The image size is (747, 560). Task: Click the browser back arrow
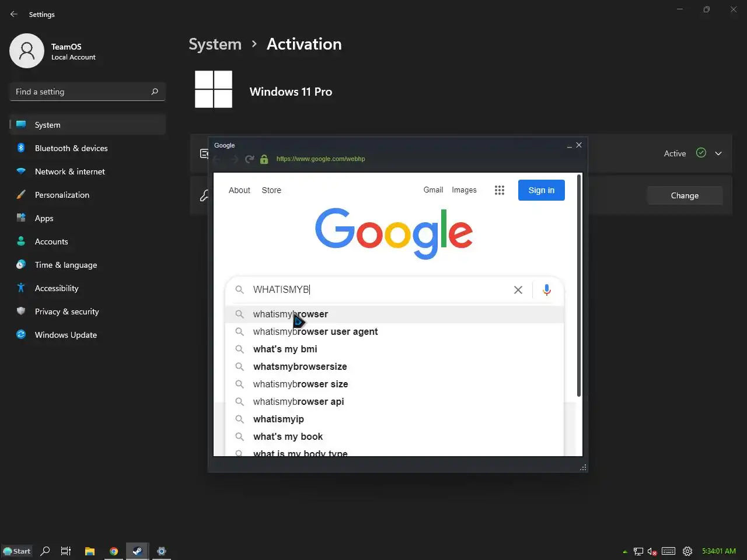coord(218,159)
